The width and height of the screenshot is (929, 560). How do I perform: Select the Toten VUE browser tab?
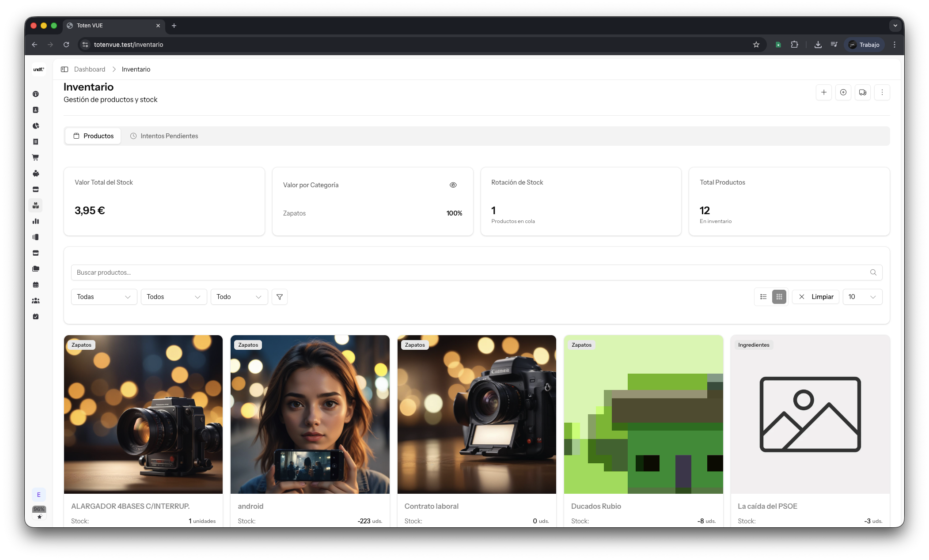pos(114,26)
